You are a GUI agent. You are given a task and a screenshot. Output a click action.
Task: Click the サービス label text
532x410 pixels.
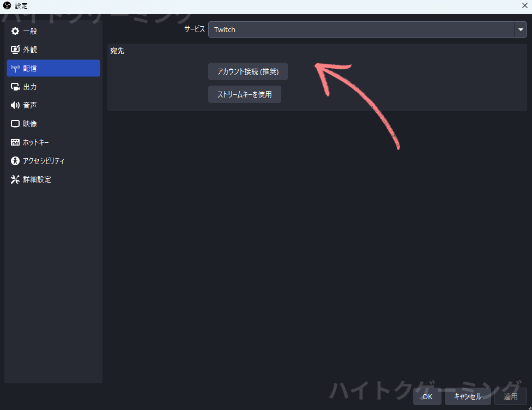coord(195,29)
